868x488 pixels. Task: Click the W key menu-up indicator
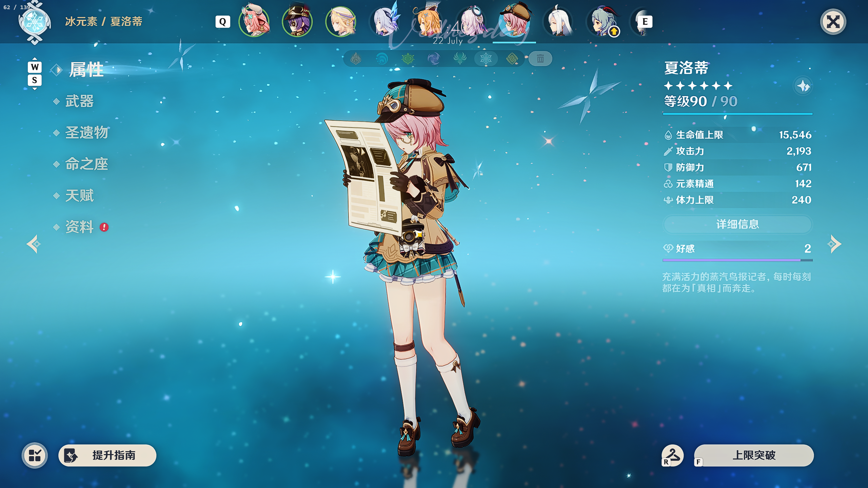35,67
